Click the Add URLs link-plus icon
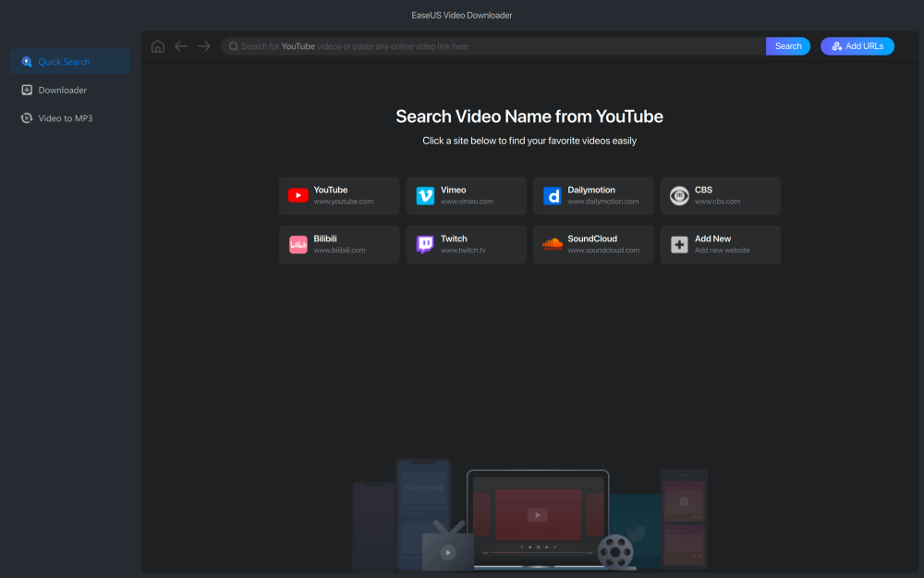924x578 pixels. coord(837,46)
